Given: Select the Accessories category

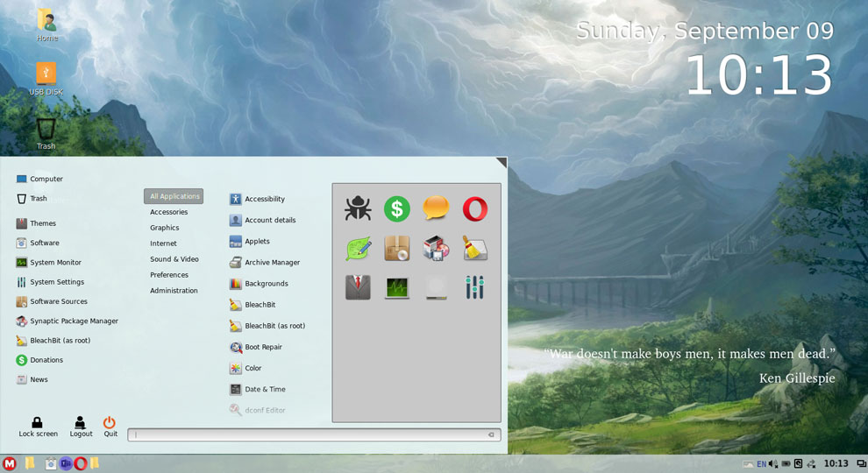Looking at the screenshot, I should pos(169,212).
